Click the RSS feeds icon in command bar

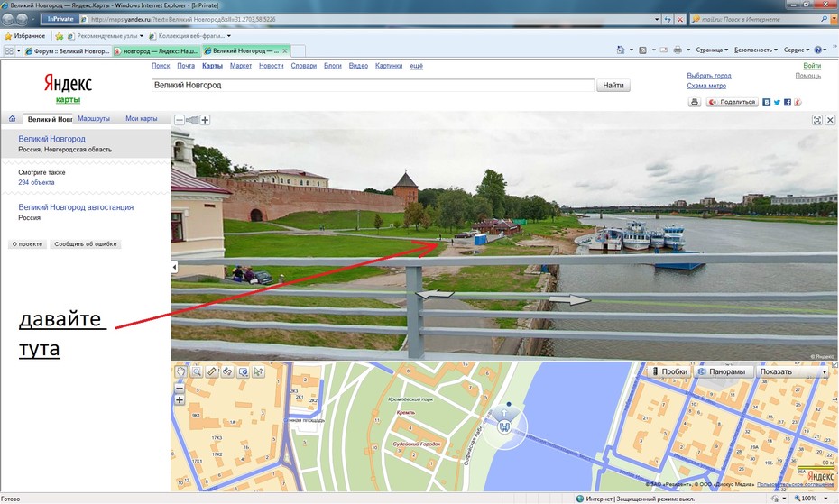pyautogui.click(x=642, y=50)
